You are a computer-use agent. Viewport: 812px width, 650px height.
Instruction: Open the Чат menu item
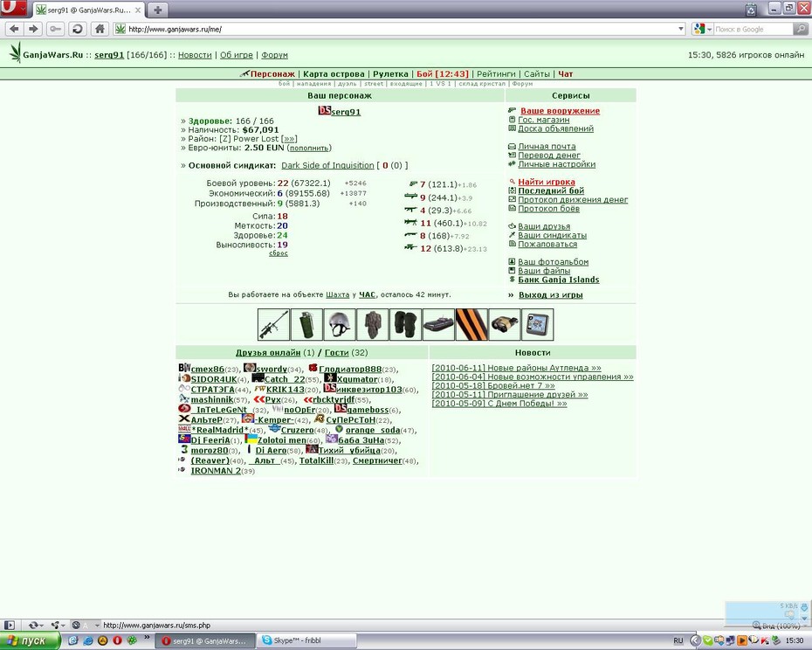[x=566, y=74]
